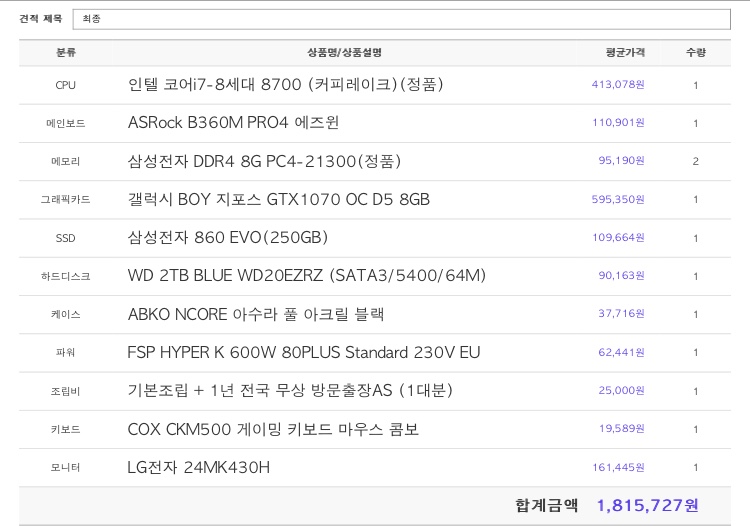
Task: Click the 수량 column header
Action: point(696,52)
